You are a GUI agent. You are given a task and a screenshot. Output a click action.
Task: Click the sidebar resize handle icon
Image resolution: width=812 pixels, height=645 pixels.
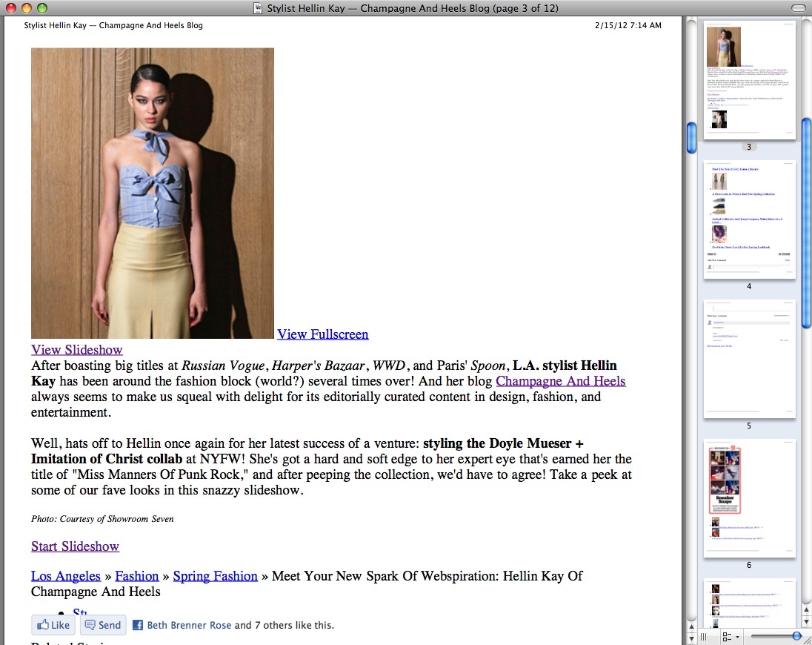tap(704, 637)
